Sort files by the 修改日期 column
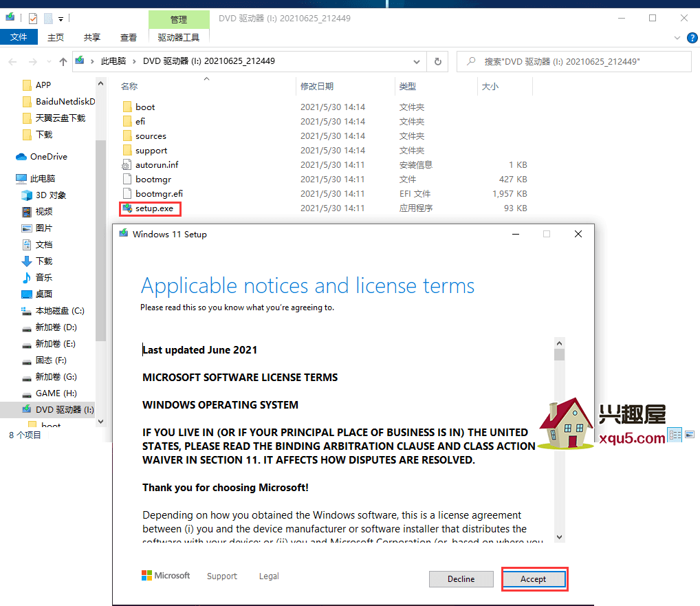Viewport: 700px width, 606px height. [317, 86]
